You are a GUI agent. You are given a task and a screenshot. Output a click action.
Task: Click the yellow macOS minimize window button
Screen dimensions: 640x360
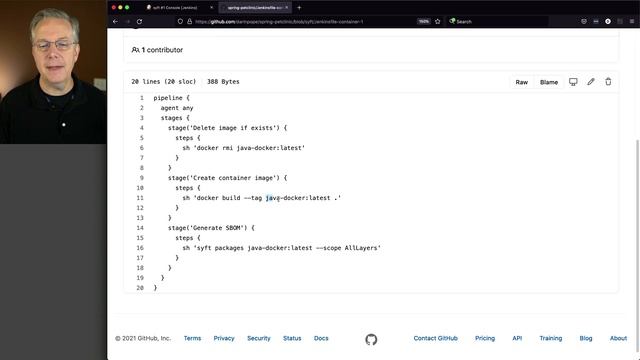click(x=120, y=7)
